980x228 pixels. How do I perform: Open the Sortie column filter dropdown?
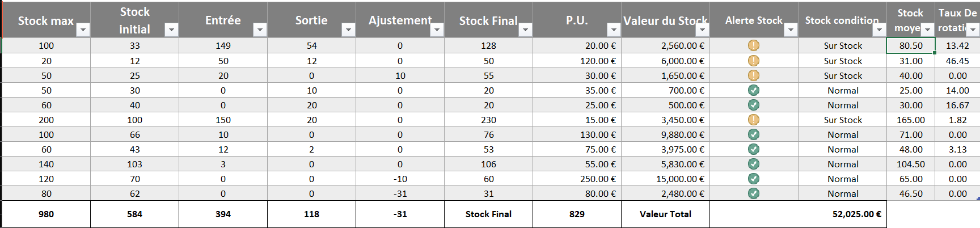click(x=348, y=30)
